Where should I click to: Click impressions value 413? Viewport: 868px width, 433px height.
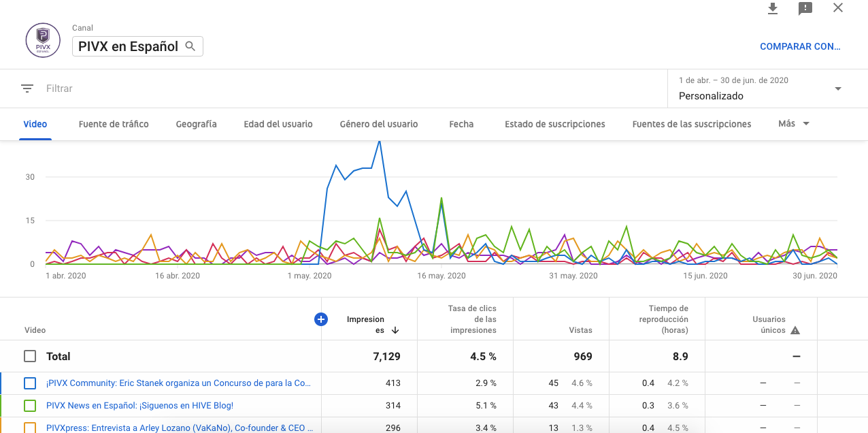(393, 383)
